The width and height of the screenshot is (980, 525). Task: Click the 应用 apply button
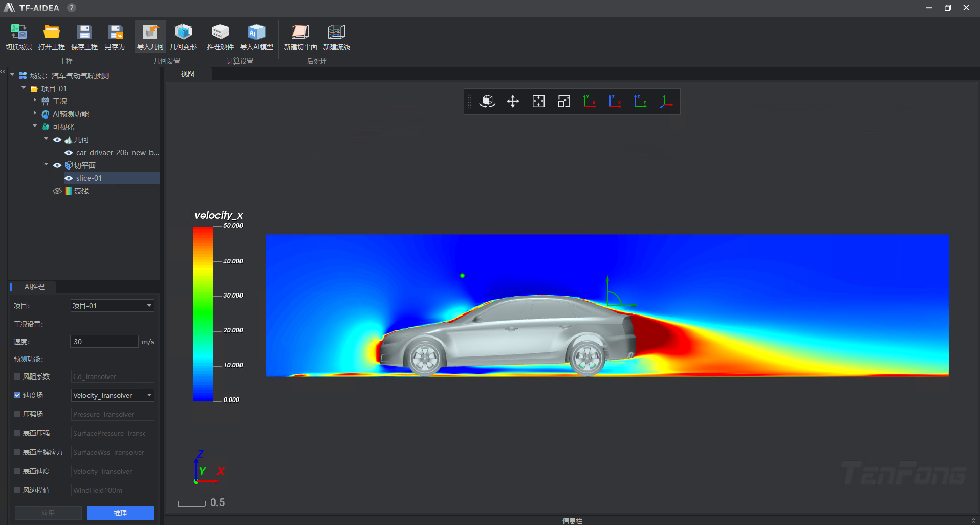48,513
